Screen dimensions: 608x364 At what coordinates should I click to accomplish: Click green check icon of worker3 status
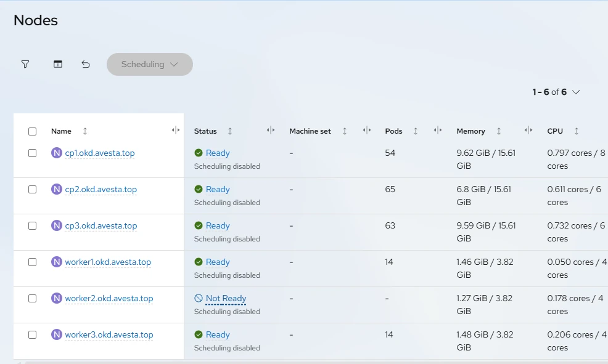pos(199,334)
